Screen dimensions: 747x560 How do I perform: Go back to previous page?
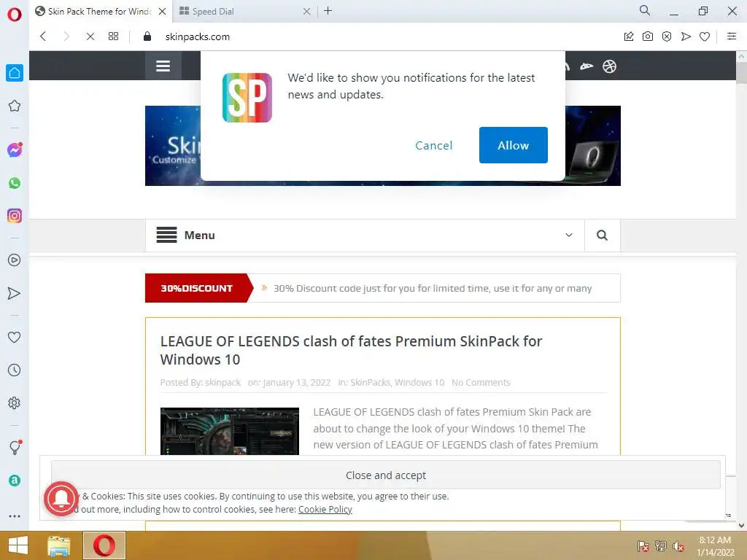(x=43, y=36)
